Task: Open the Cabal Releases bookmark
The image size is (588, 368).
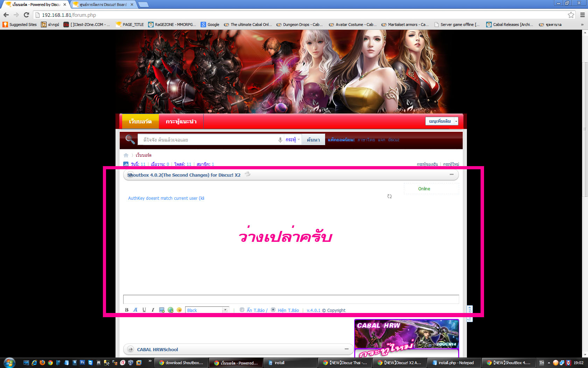Action: point(510,25)
